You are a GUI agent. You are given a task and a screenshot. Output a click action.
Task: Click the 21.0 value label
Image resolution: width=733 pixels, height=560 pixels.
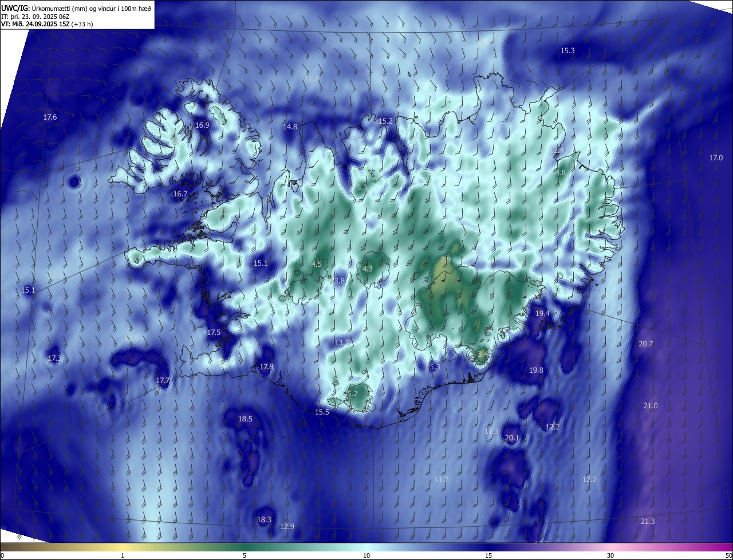tap(651, 406)
